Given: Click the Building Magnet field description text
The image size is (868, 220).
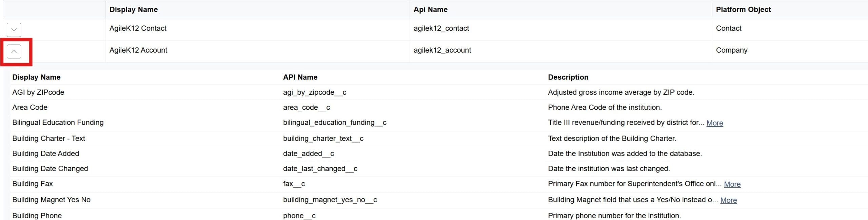Looking at the screenshot, I should point(633,199).
